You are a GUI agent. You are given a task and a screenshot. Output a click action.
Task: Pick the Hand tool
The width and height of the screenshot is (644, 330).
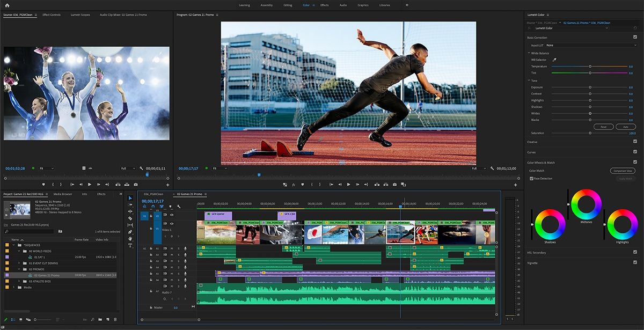(x=130, y=239)
